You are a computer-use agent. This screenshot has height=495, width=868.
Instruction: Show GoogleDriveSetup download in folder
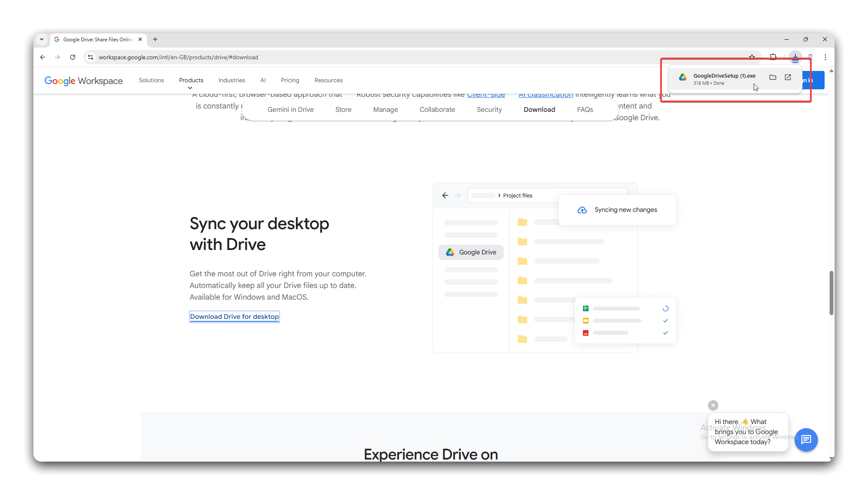pos(772,77)
